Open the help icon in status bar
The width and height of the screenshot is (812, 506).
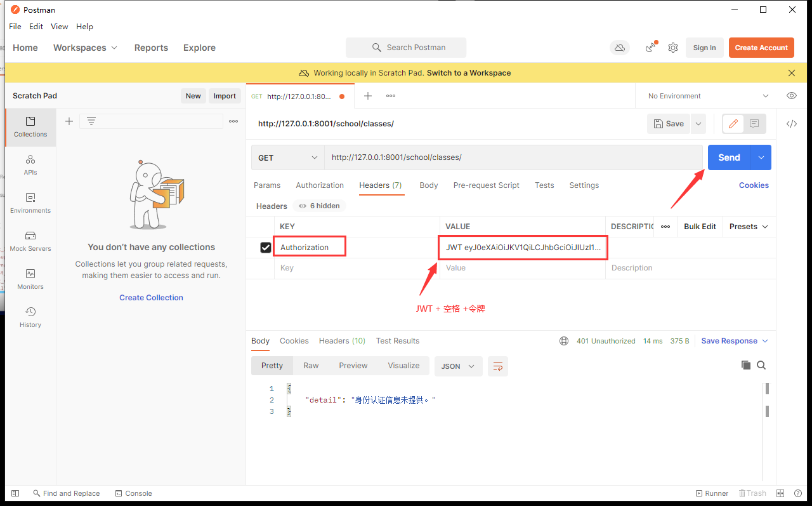coord(797,493)
